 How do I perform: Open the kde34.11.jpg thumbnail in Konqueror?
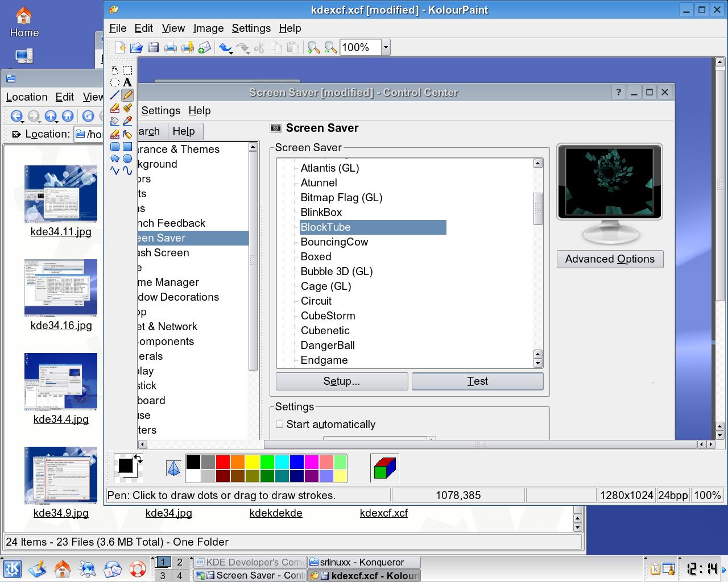click(x=61, y=194)
